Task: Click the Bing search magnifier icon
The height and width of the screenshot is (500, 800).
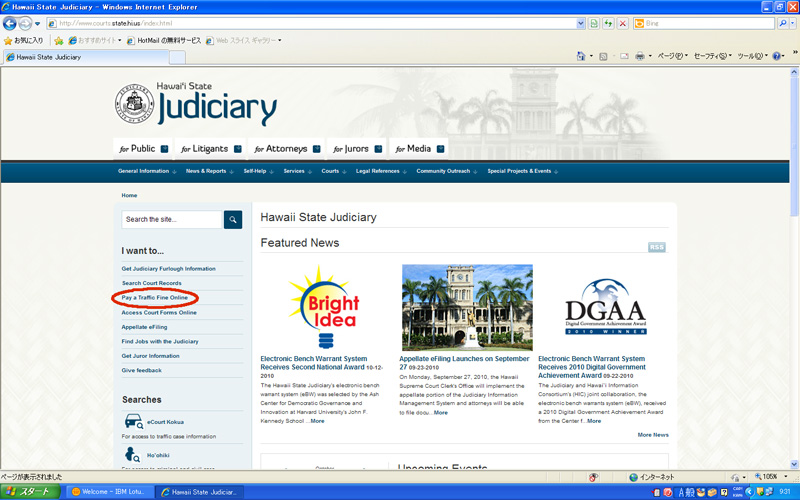Action: (x=783, y=23)
